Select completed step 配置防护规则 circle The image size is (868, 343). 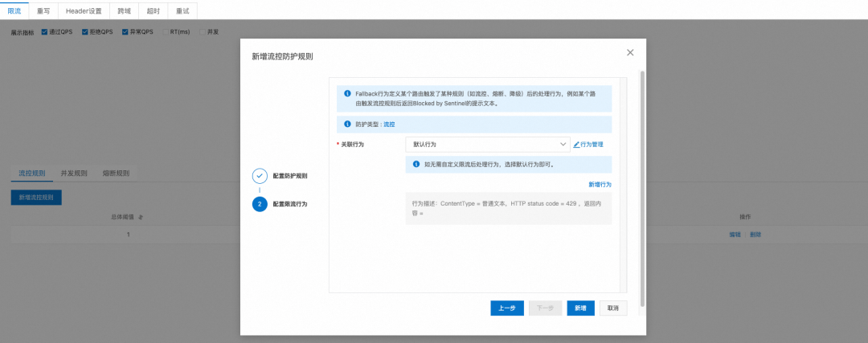point(260,176)
